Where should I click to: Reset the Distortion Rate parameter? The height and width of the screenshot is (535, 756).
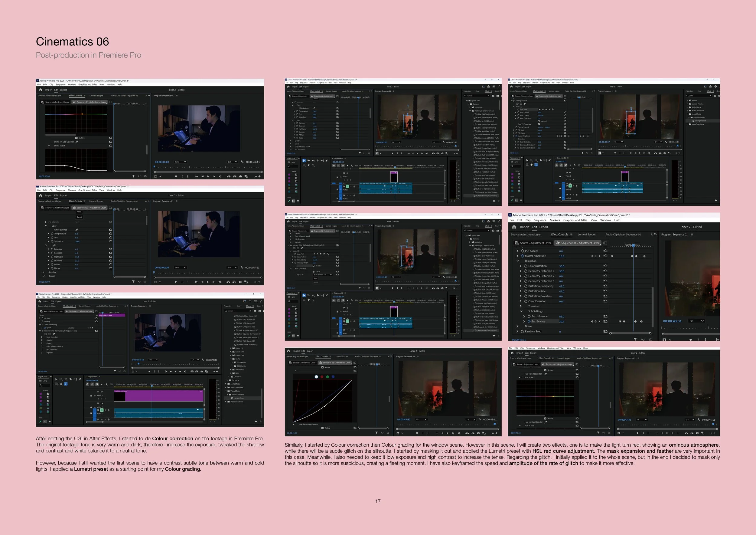605,291
